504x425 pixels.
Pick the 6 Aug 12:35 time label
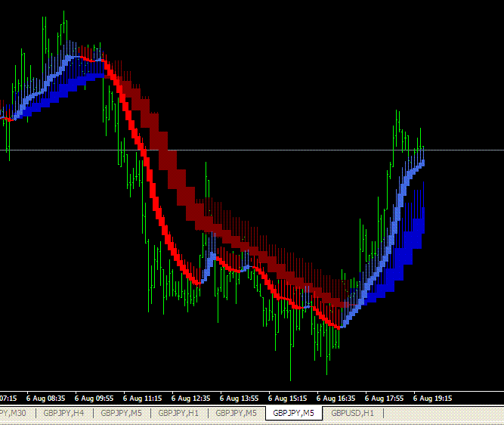coord(190,399)
